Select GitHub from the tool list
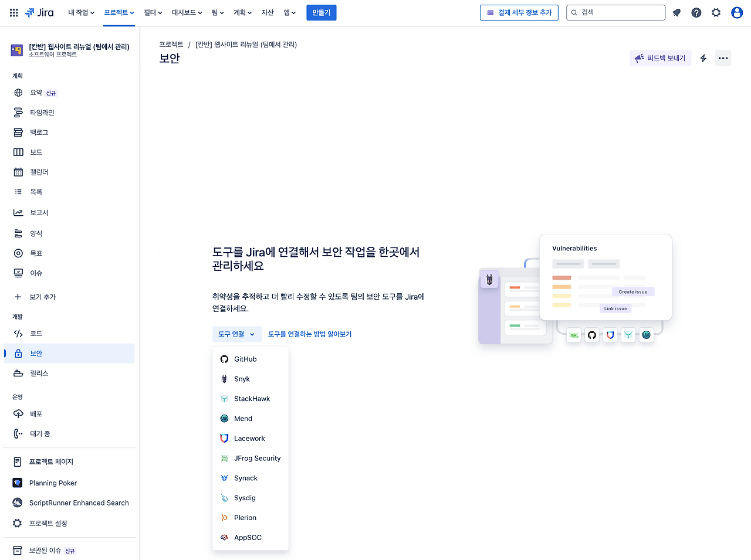This screenshot has width=751, height=560. (x=251, y=359)
